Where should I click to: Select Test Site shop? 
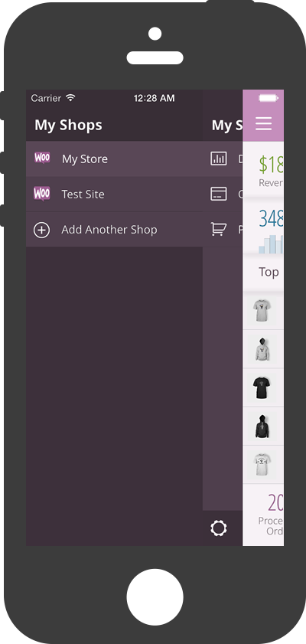[x=135, y=195]
